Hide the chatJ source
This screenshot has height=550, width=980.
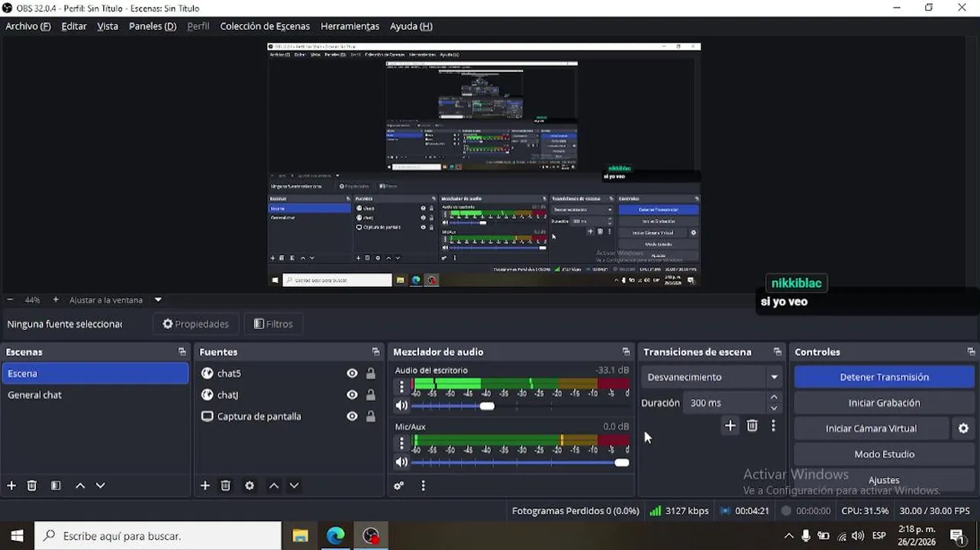352,395
